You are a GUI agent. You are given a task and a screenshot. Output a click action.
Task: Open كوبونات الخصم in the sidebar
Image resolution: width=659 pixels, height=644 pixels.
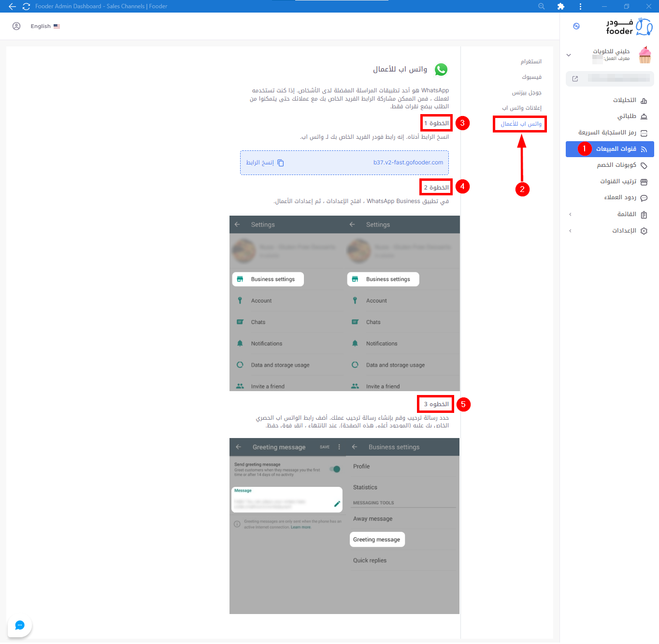[616, 165]
